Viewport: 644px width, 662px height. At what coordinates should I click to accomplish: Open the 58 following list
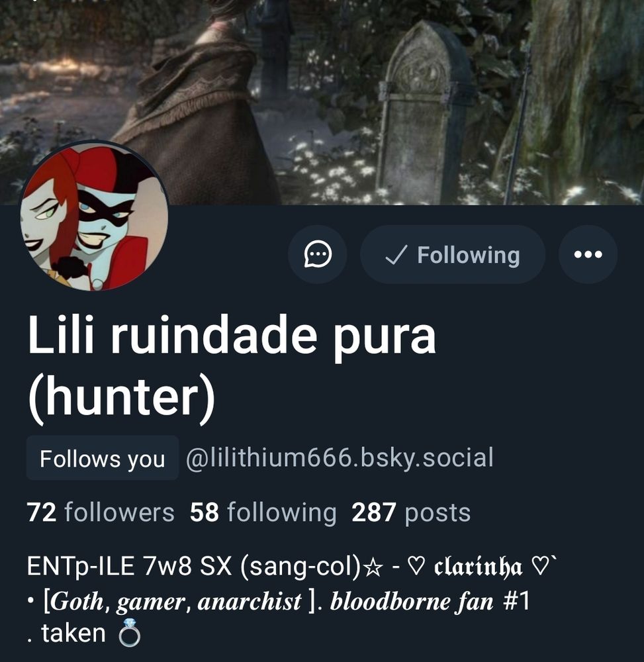[263, 512]
